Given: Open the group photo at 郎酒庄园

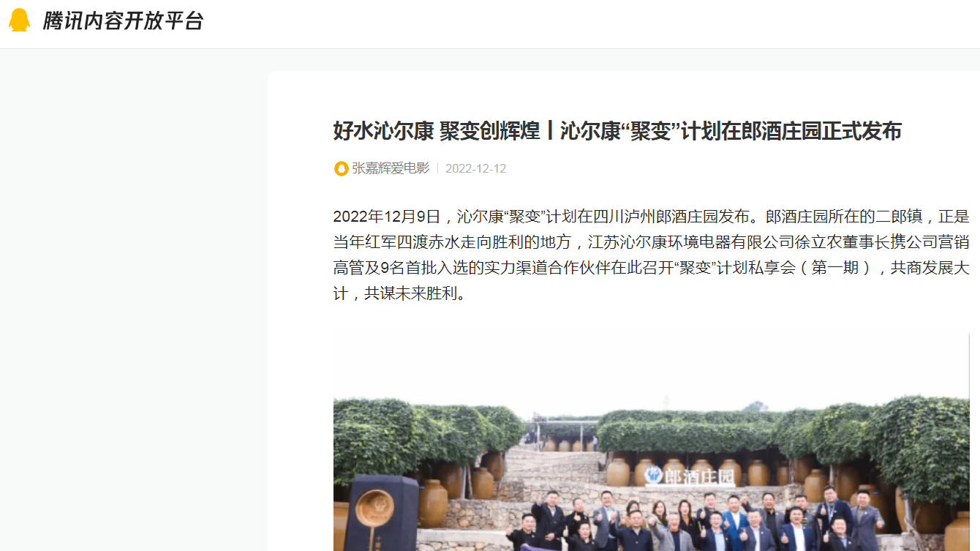Looking at the screenshot, I should (652, 441).
